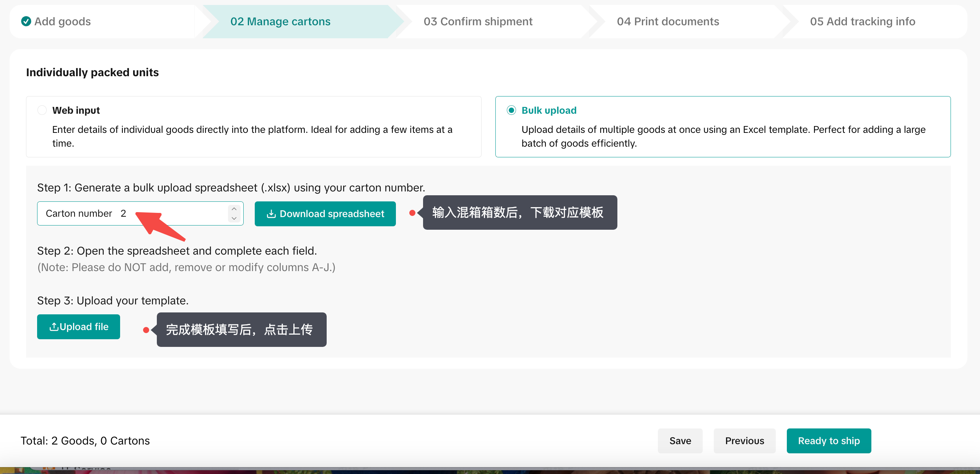Image resolution: width=980 pixels, height=474 pixels.
Task: Go to the 03 Confirm shipment step
Action: click(478, 21)
